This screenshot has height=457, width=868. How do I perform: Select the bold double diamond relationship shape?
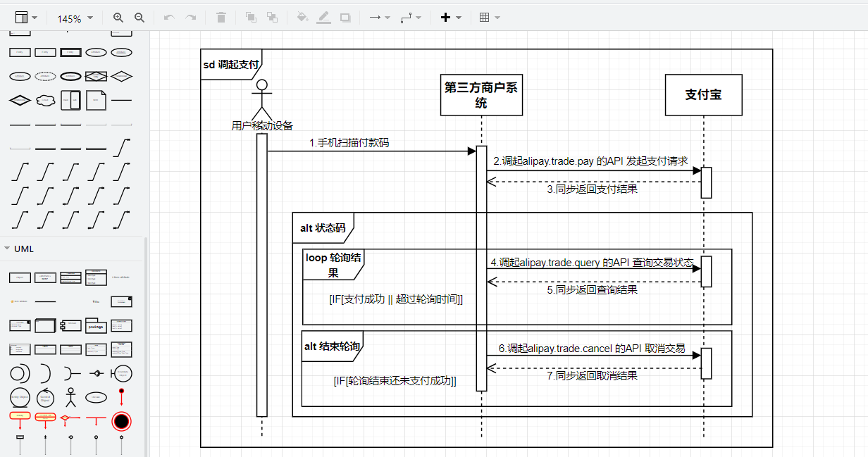tap(20, 100)
